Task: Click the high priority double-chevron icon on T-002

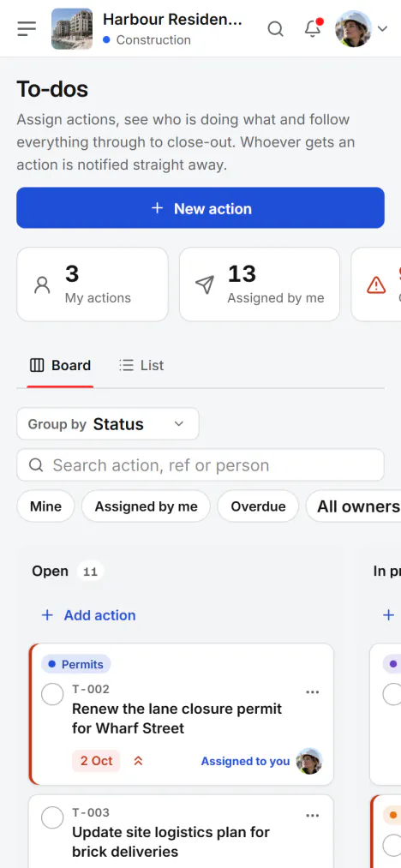Action: click(x=139, y=761)
